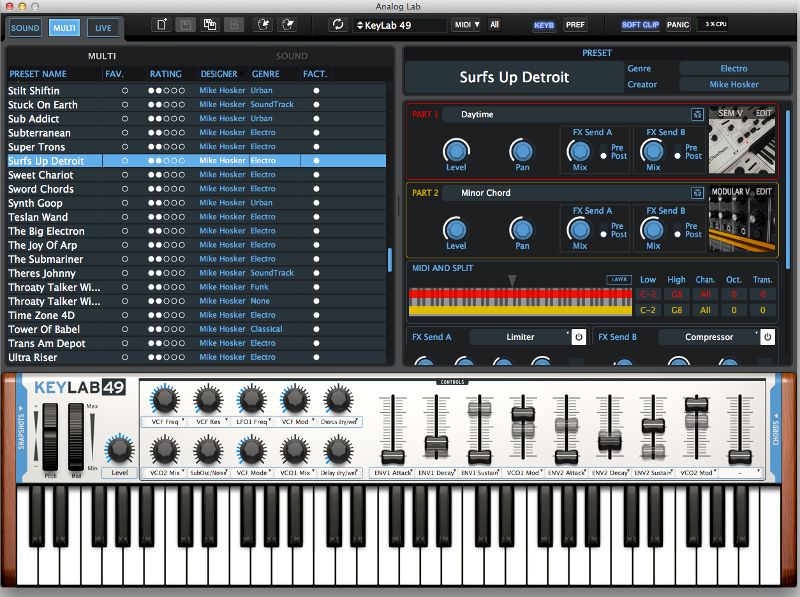The width and height of the screenshot is (800, 597).
Task: Click the Part 2 Pan knob
Action: 521,230
